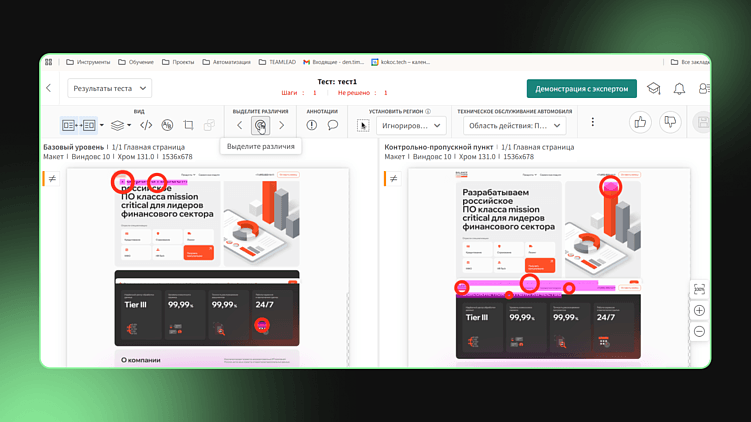Reject with the thumbs down button
The height and width of the screenshot is (422, 751).
[x=670, y=123]
